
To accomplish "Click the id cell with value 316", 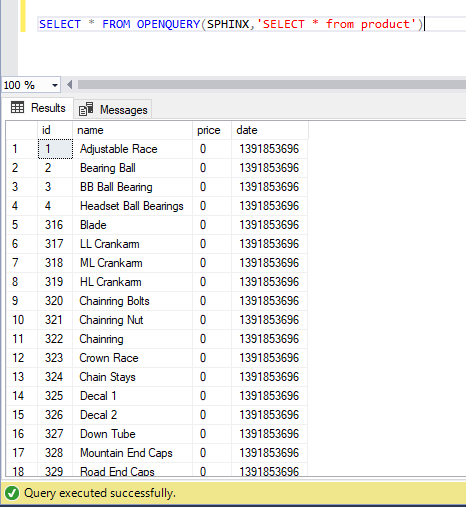I will pyautogui.click(x=55, y=225).
